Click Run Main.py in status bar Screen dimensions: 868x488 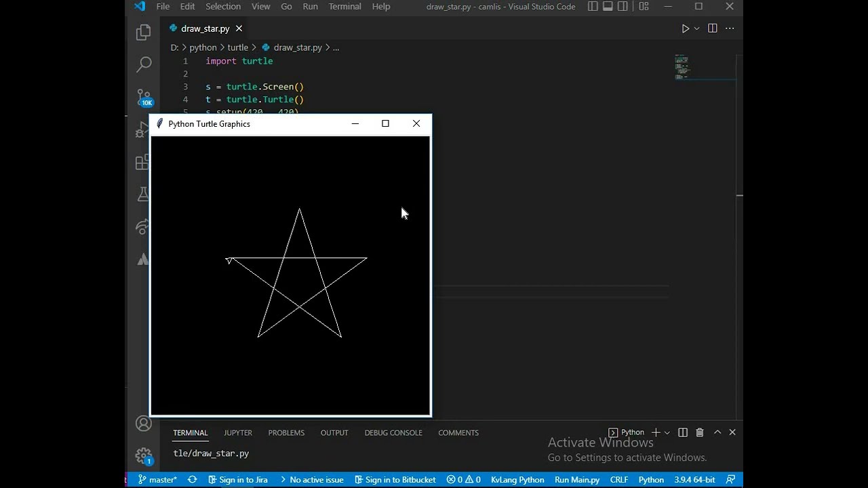pyautogui.click(x=577, y=480)
